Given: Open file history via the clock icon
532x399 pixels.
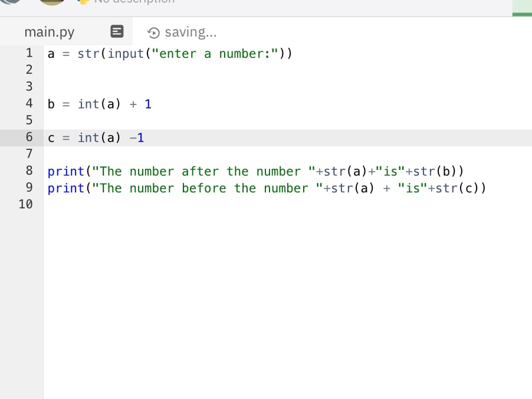Looking at the screenshot, I should pos(154,32).
